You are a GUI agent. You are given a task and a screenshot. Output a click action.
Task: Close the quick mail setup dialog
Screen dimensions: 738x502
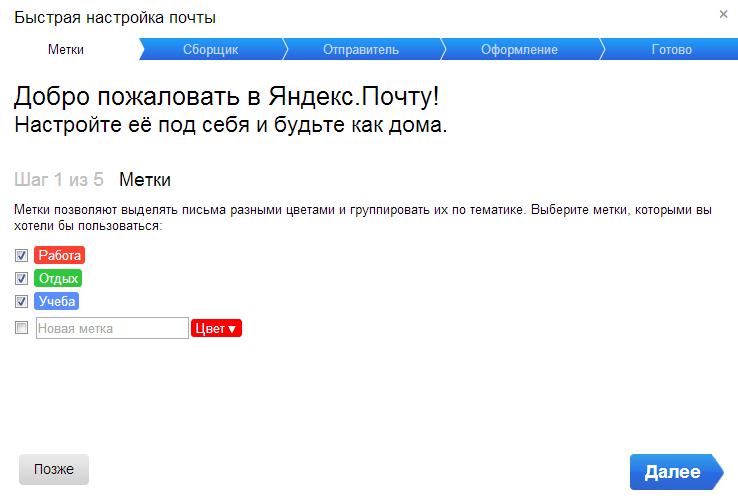(723, 14)
